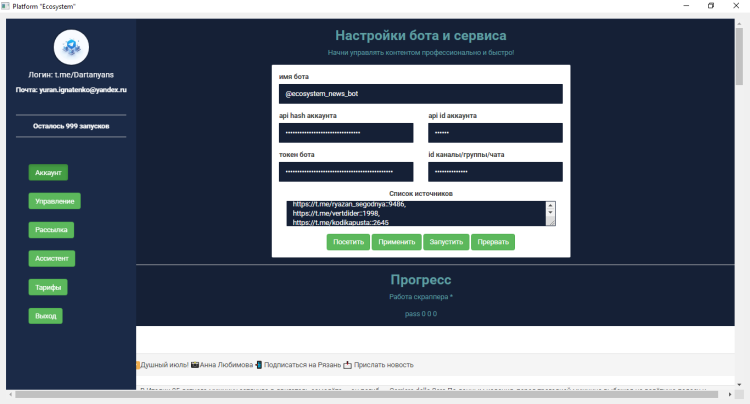Open the Аккаунт section

coord(49,173)
